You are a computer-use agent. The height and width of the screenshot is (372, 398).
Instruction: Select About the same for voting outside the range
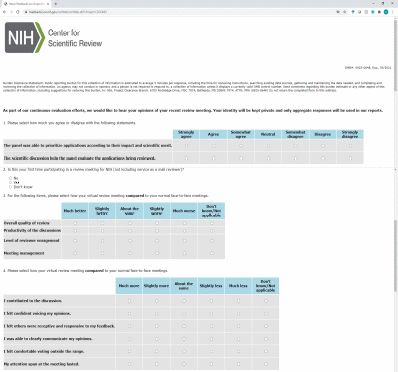pyautogui.click(x=184, y=351)
